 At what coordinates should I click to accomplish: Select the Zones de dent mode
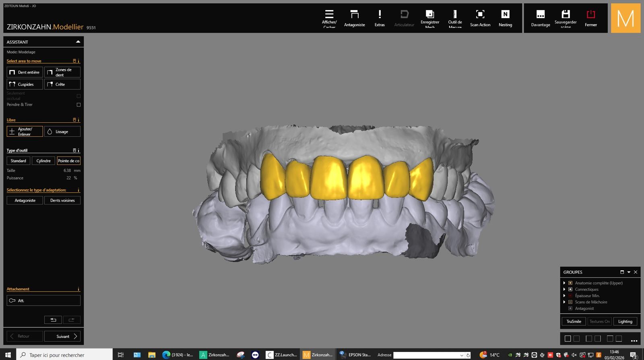(x=62, y=72)
